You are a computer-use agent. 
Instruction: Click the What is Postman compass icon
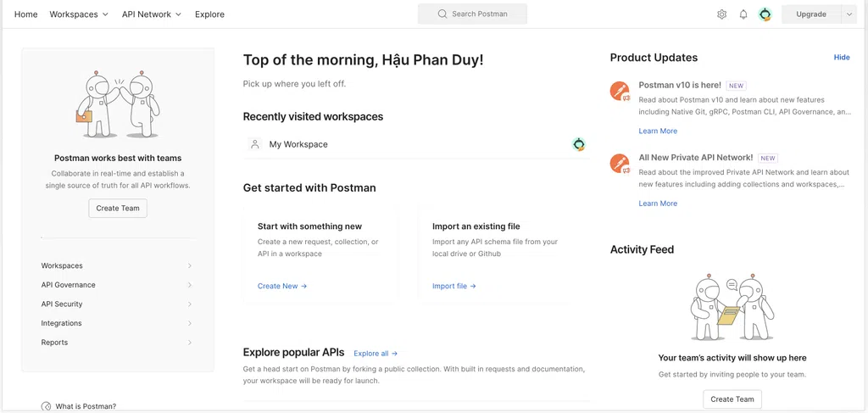click(46, 406)
